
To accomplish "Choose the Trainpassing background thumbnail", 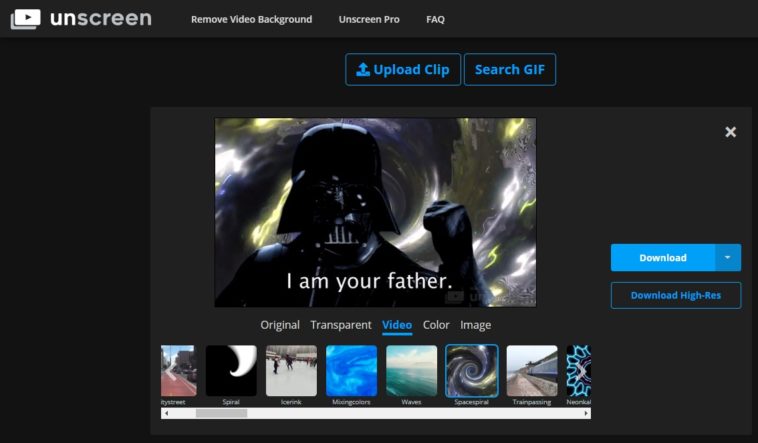I will tap(532, 371).
